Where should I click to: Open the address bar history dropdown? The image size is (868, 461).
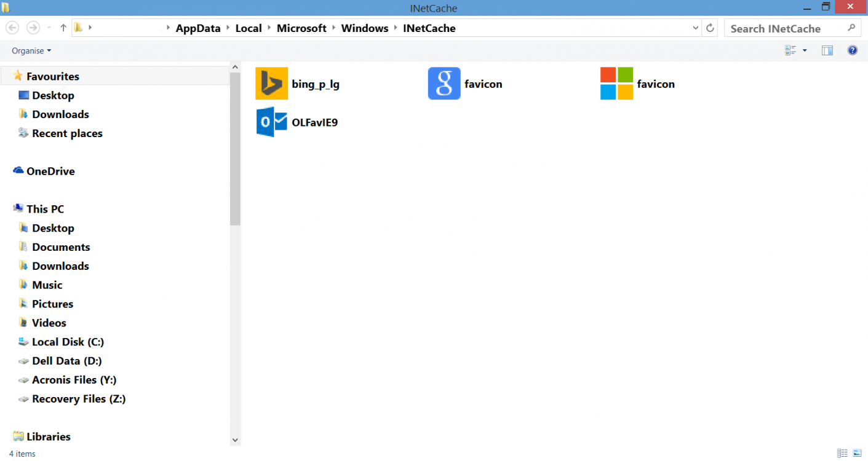(695, 28)
